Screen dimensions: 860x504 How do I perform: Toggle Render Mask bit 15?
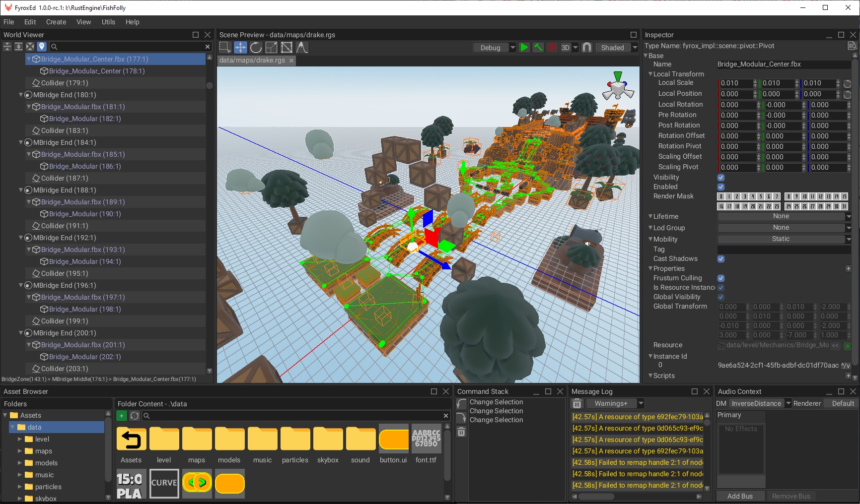[x=844, y=196]
